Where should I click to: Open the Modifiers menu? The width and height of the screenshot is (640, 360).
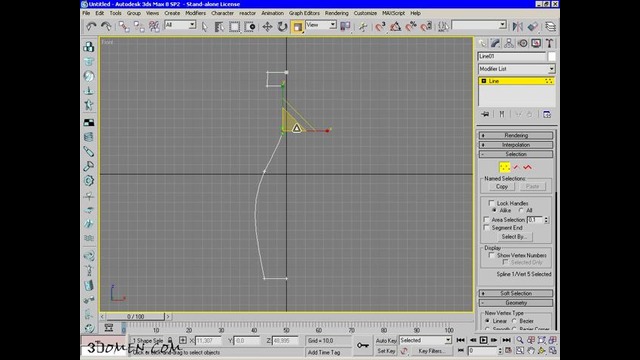[196, 13]
